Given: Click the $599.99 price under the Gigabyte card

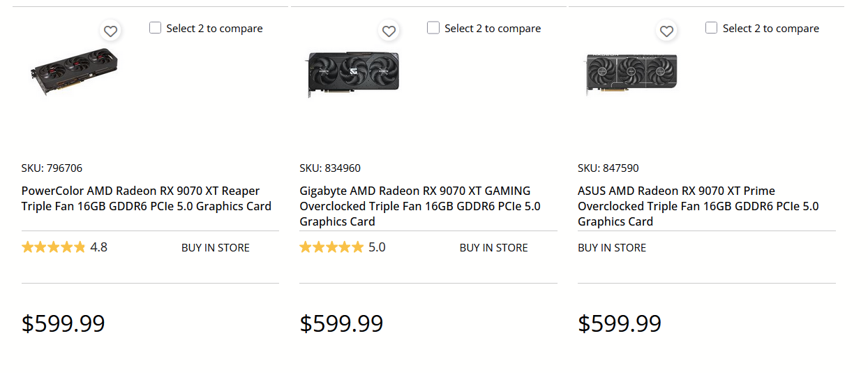Looking at the screenshot, I should (341, 323).
